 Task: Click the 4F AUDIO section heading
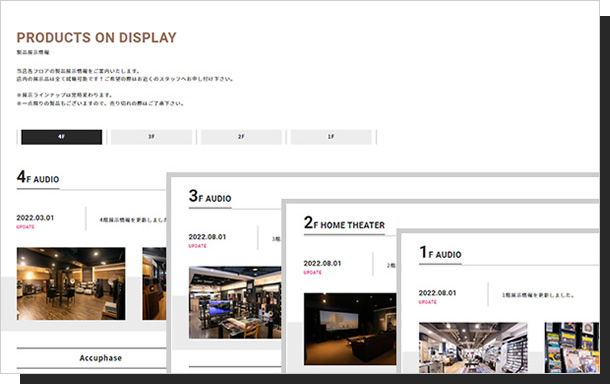tap(38, 177)
